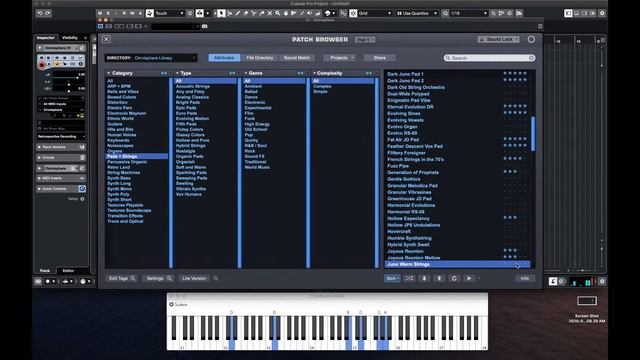This screenshot has width=640, height=360.
Task: Expand the MIDI Inserts section
Action: click(61, 178)
